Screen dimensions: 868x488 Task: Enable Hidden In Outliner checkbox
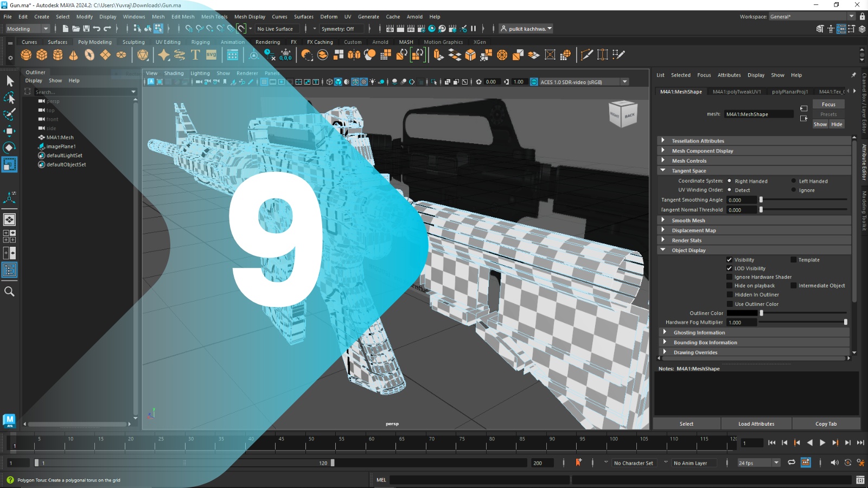[x=730, y=295]
